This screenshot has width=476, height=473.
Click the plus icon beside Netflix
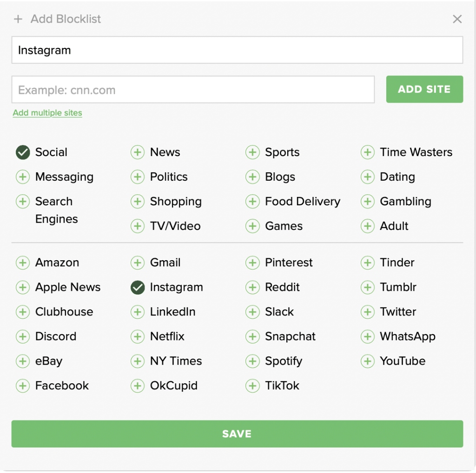point(138,336)
